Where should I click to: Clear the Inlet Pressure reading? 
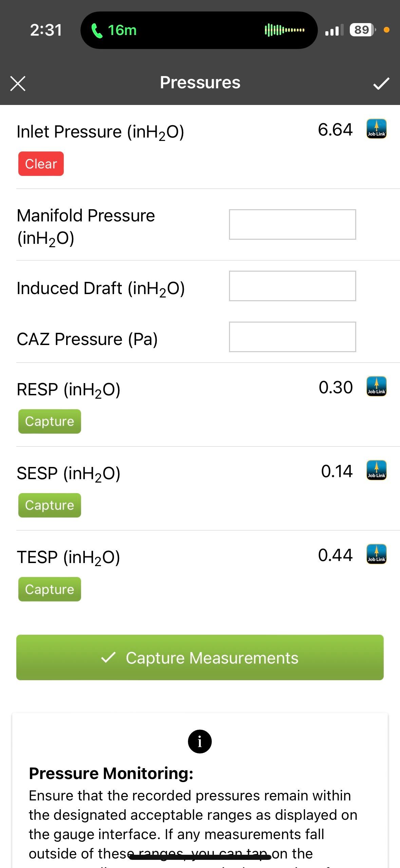point(41,164)
